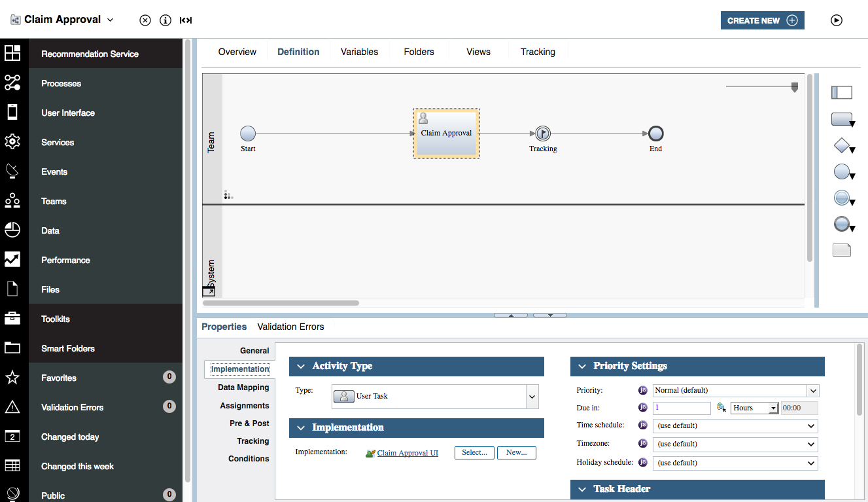Switch to the Overview tab
The image size is (868, 502).
click(237, 52)
